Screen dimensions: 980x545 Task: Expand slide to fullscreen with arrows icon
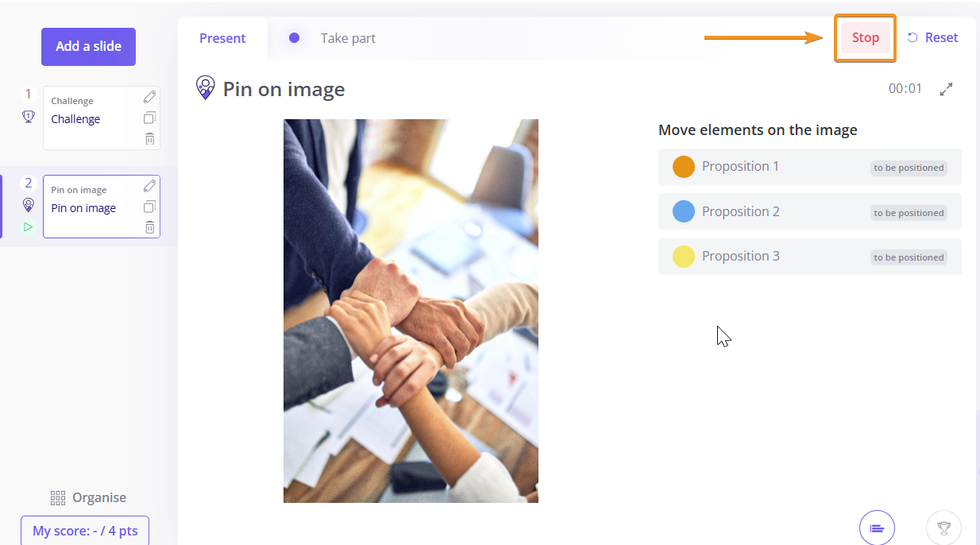946,89
